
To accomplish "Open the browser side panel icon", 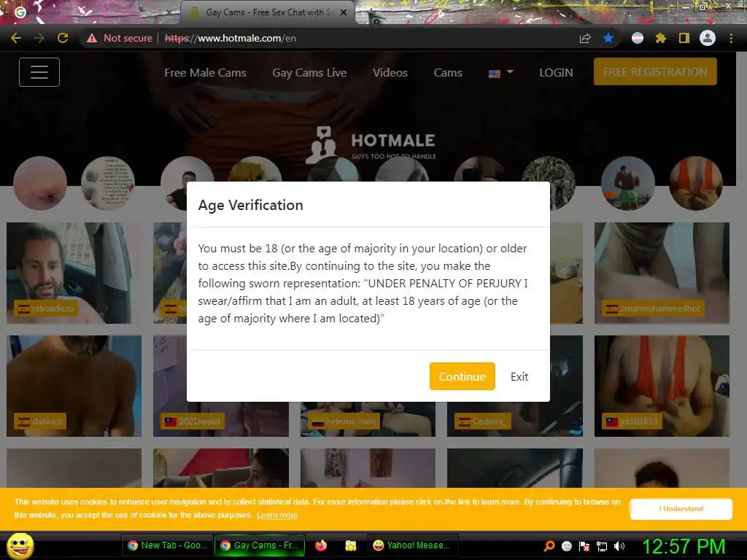I will (684, 38).
